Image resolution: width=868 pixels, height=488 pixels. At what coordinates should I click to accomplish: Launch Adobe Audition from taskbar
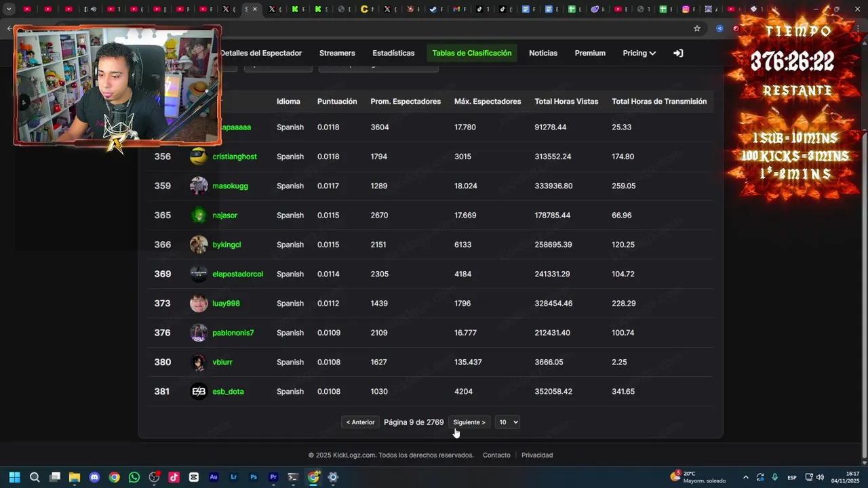[x=214, y=477]
